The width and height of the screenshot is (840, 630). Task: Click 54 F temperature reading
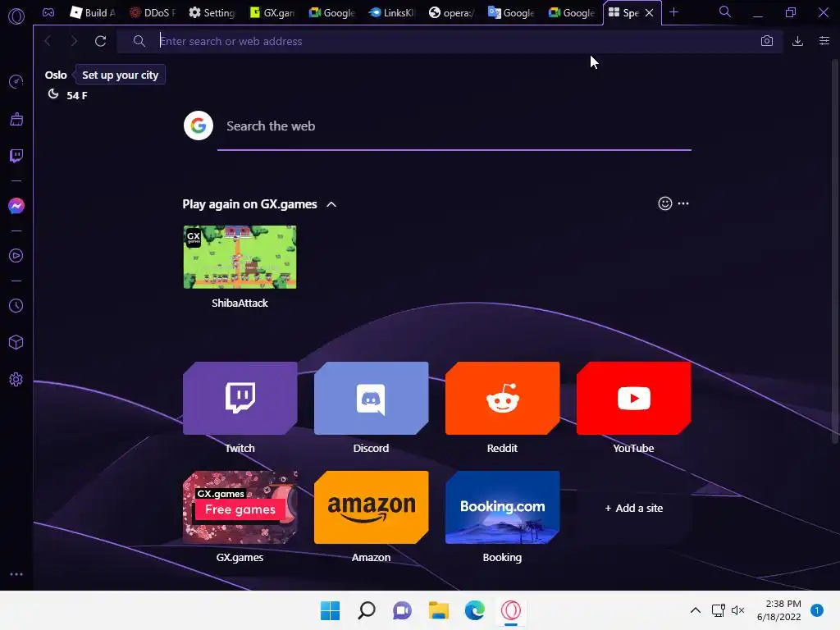(x=76, y=95)
